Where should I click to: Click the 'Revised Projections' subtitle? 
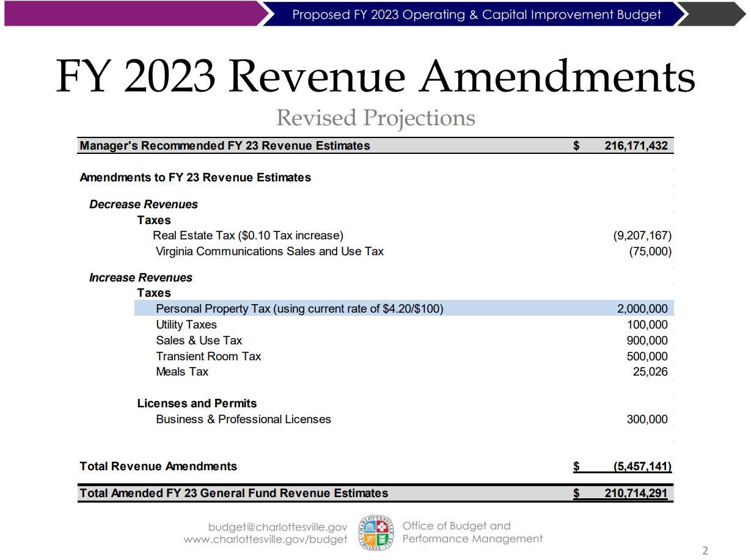(x=376, y=117)
